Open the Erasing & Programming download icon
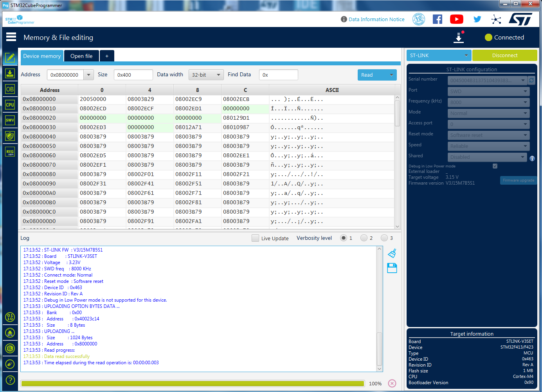Image resolution: width=542 pixels, height=392 pixels. click(x=10, y=74)
